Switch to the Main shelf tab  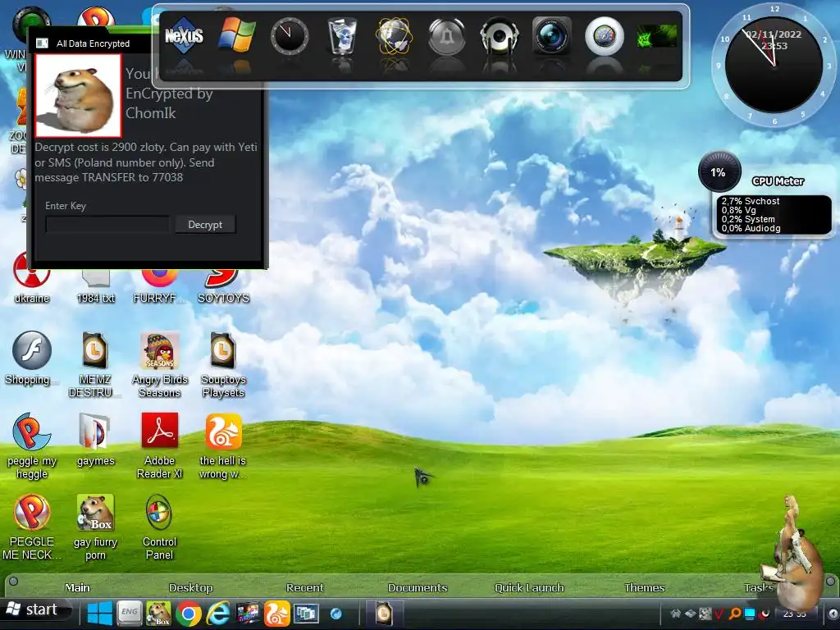coord(78,587)
